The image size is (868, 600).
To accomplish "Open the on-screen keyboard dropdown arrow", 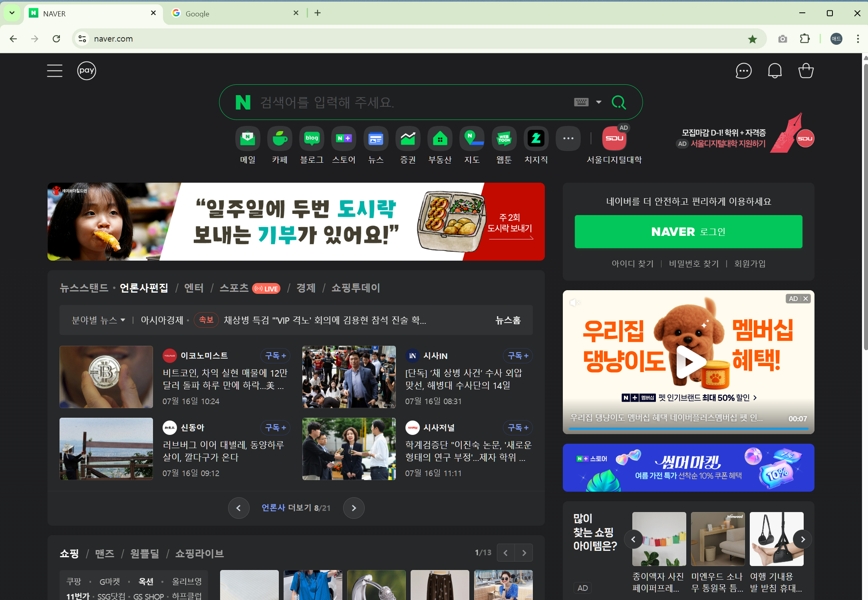I will (x=598, y=102).
